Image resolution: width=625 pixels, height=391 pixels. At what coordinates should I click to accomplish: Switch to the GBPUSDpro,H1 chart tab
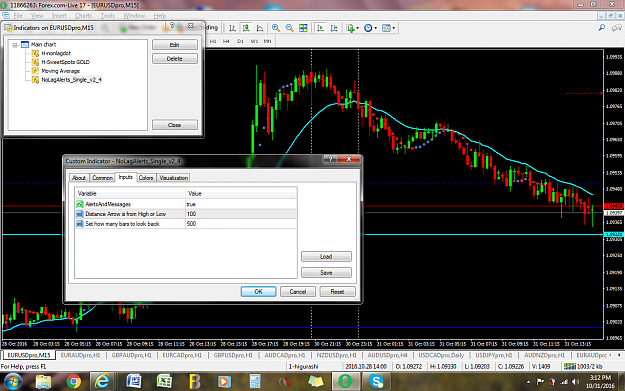tap(232, 355)
